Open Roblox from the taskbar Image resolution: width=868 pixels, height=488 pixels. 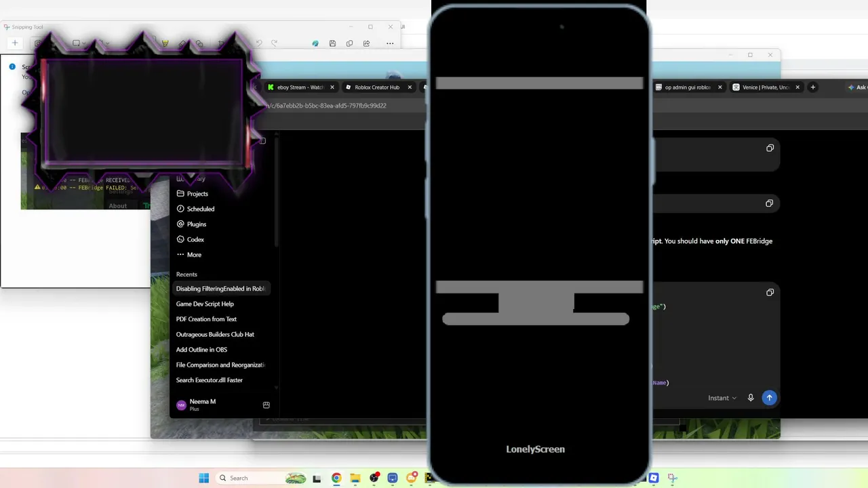(653, 478)
